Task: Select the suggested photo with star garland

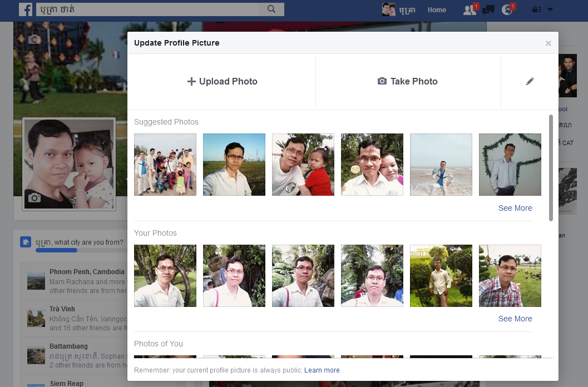Action: (510, 165)
